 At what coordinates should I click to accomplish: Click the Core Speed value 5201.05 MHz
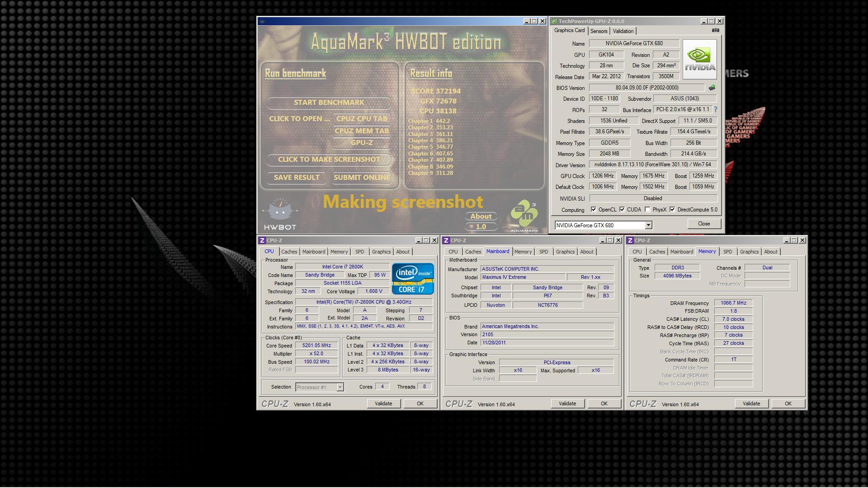(x=316, y=346)
